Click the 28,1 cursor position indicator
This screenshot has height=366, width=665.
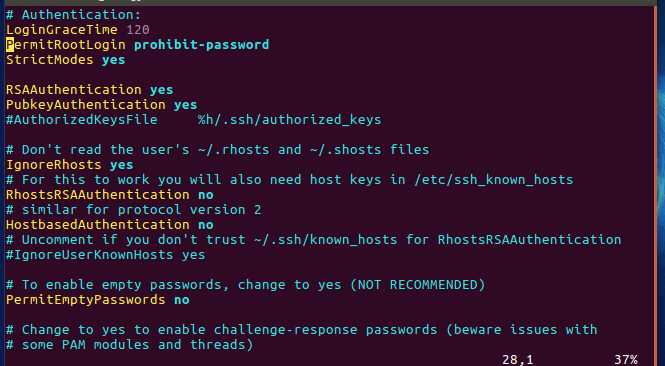click(x=517, y=360)
